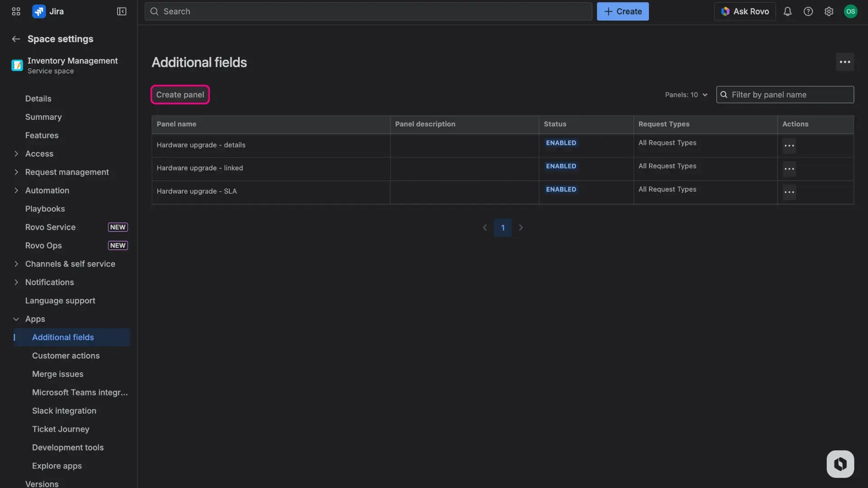The width and height of the screenshot is (868, 488).
Task: Open the Rovo floating button bottom right
Action: point(840,464)
